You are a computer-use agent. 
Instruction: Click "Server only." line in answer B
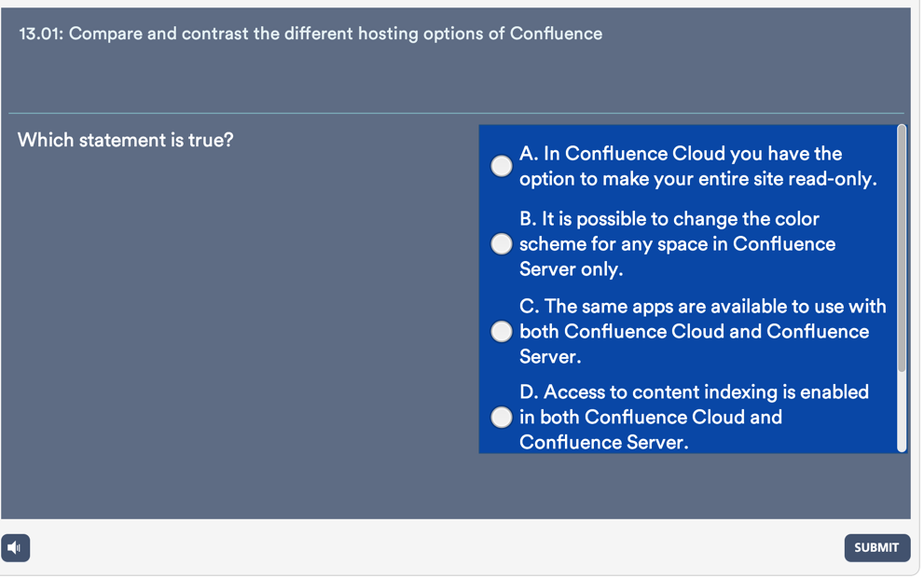(x=571, y=269)
